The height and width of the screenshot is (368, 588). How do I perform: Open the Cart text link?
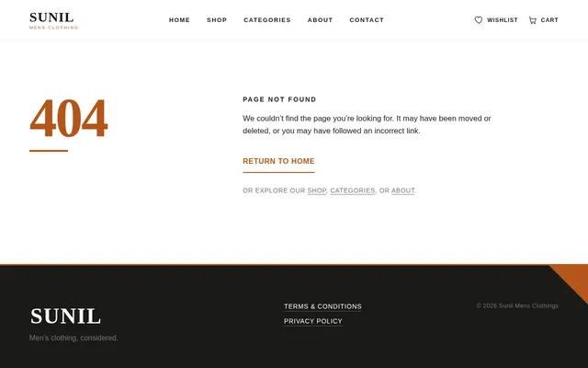point(549,20)
